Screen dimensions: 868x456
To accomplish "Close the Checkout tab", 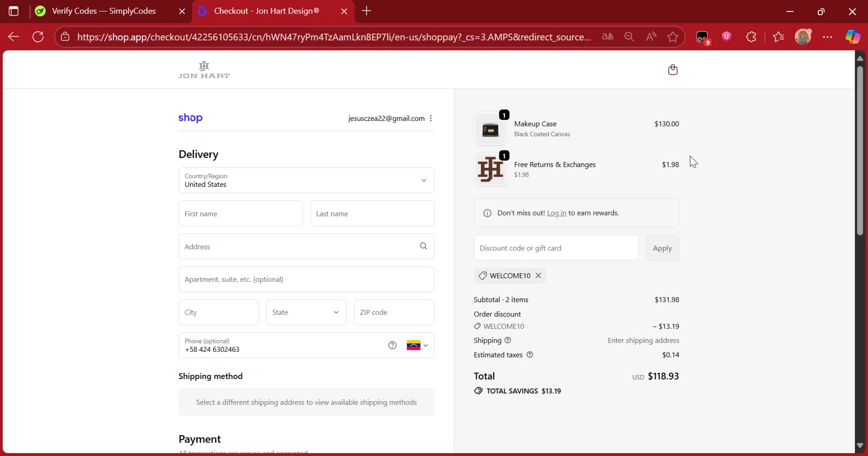I will point(344,11).
